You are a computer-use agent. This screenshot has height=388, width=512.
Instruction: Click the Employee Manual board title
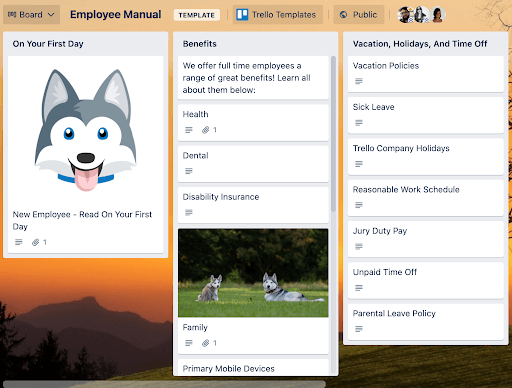pos(115,15)
